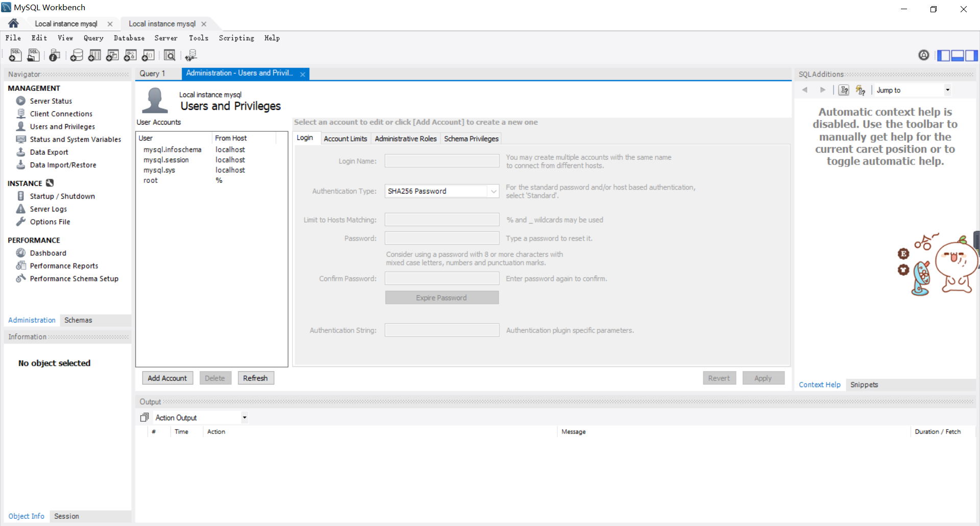Open Startup / Shutdown in Navigator
980x526 pixels.
point(62,196)
